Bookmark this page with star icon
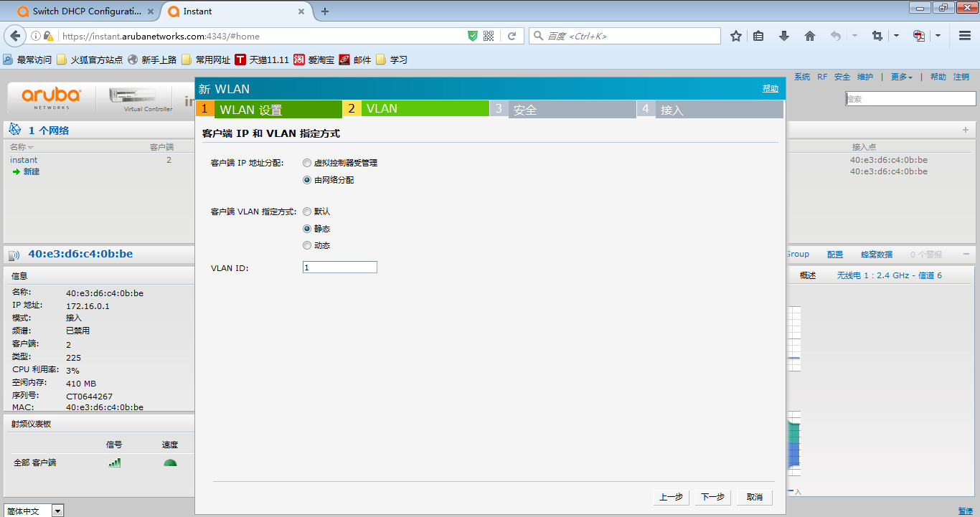980x517 pixels. coord(735,36)
